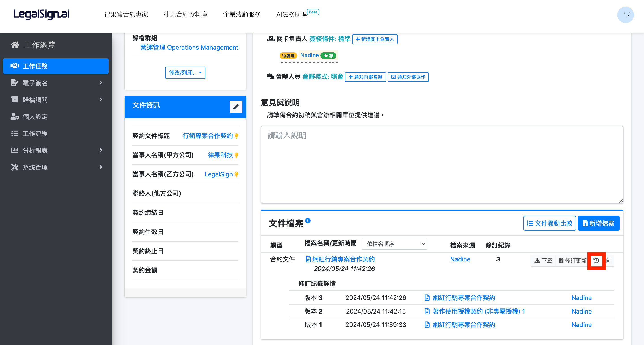The height and width of the screenshot is (345, 644).
Task: Select 工作任務 in the sidebar
Action: click(56, 66)
